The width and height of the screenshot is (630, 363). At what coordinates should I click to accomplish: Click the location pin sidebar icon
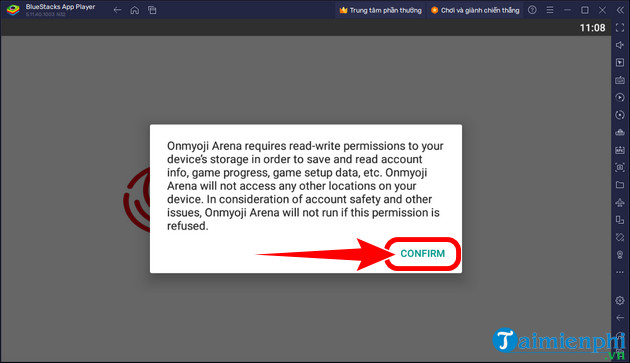[x=620, y=255]
